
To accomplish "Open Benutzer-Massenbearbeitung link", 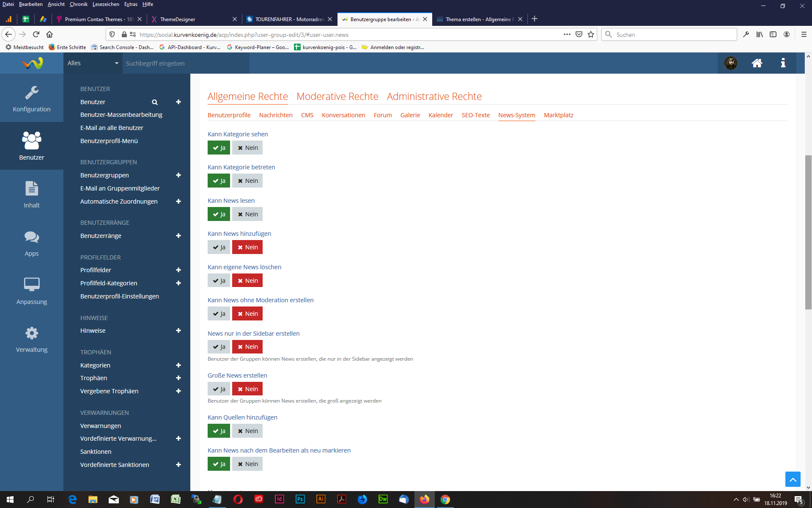I will pyautogui.click(x=121, y=115).
